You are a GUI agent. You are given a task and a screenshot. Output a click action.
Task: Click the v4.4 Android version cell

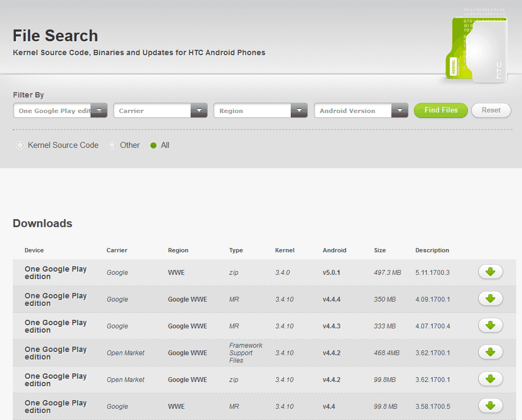coord(329,407)
